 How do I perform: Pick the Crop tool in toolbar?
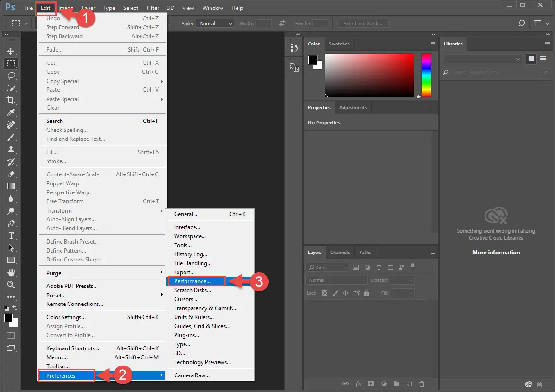(x=10, y=100)
